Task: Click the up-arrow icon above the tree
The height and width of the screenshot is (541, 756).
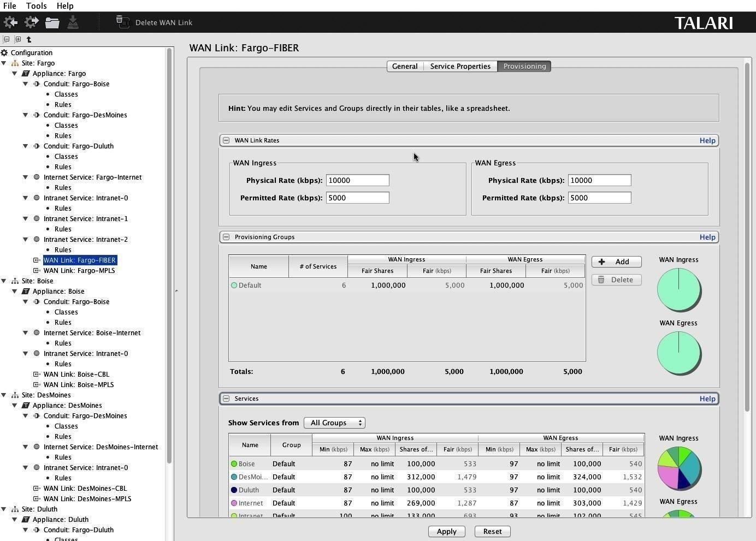Action: (x=29, y=39)
